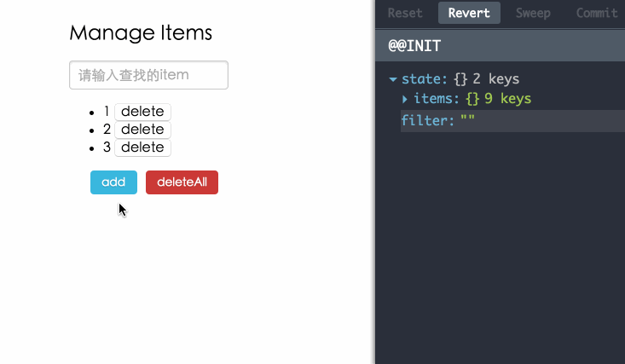Delete item 2 from the list
The height and width of the screenshot is (364, 625).
142,130
